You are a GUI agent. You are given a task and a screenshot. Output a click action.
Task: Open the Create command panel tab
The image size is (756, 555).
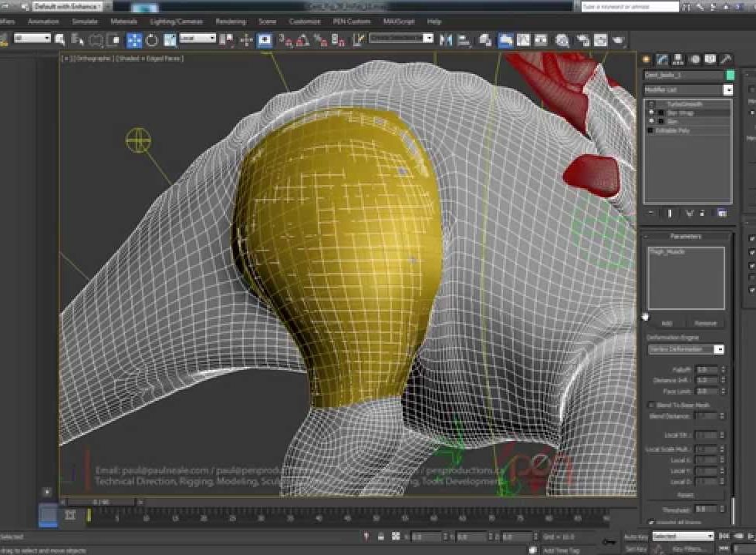pyautogui.click(x=646, y=59)
